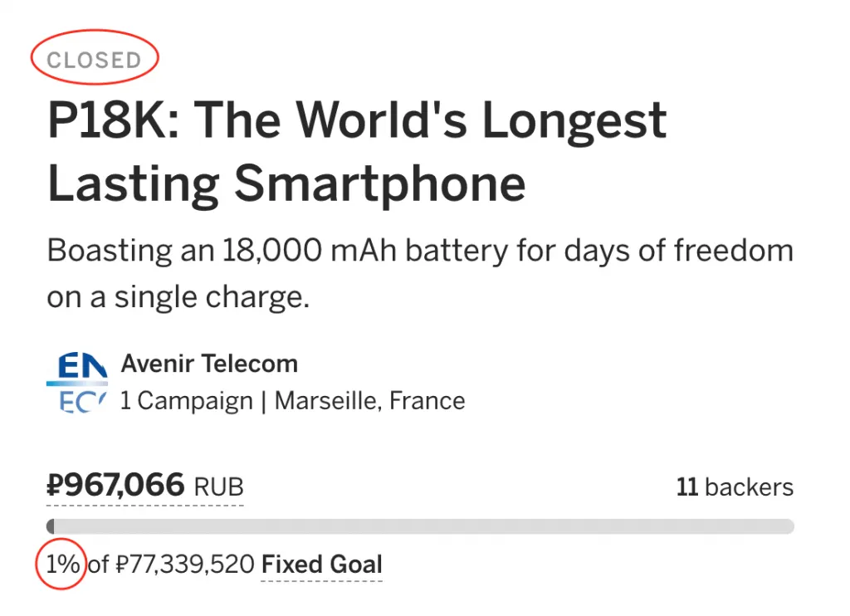Click the number 11 in the backers count
850x616 pixels.
click(686, 487)
